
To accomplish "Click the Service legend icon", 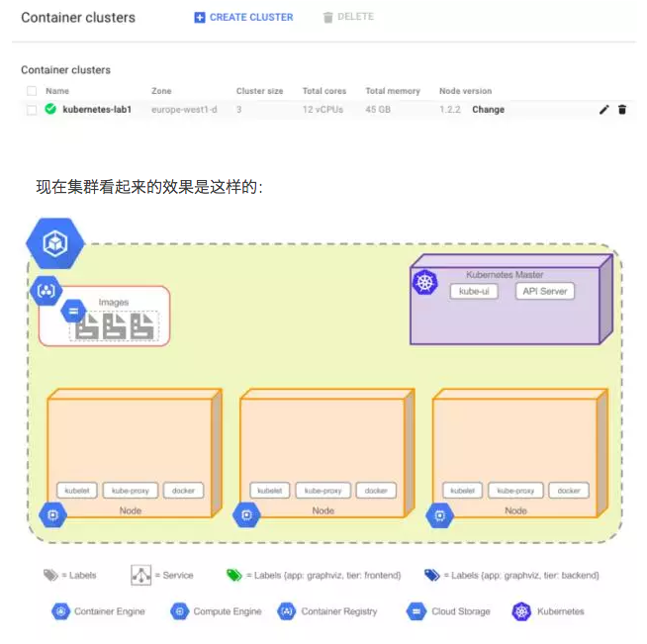I will (140, 575).
